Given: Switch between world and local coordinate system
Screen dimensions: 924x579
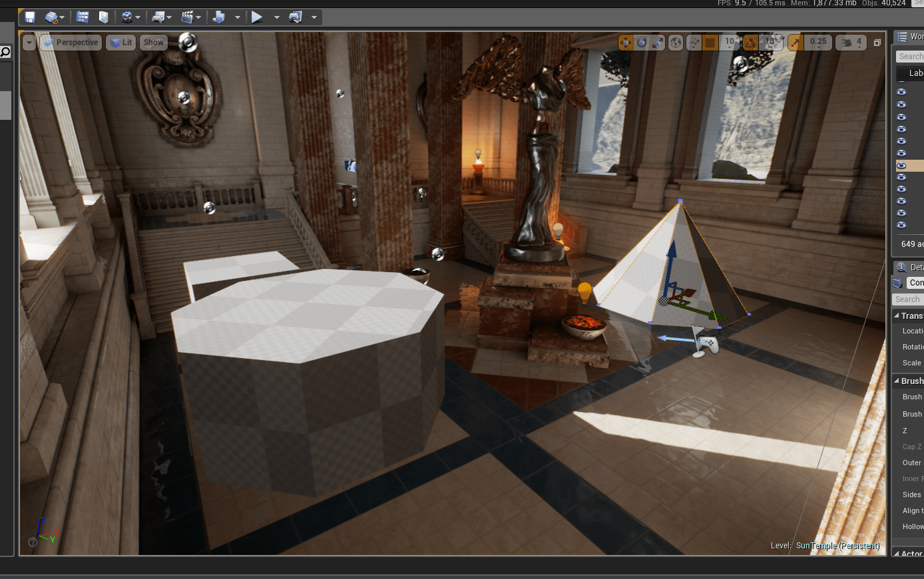Looking at the screenshot, I should click(x=676, y=42).
